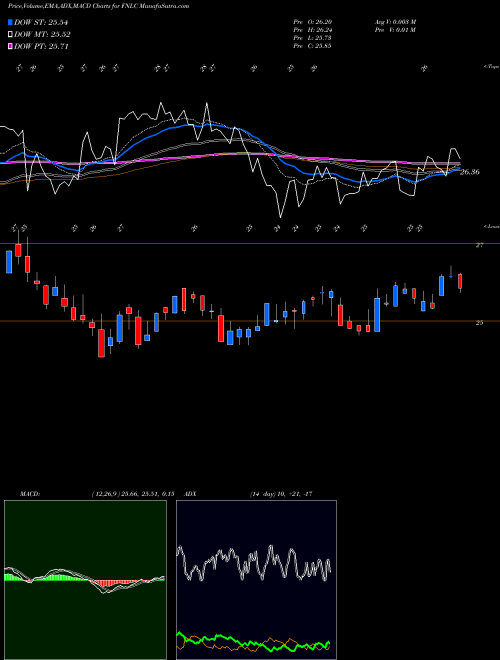500x660 pixels.
Task: Select the 'DOW PT: 25.71' legend text
Action: pyautogui.click(x=41, y=46)
